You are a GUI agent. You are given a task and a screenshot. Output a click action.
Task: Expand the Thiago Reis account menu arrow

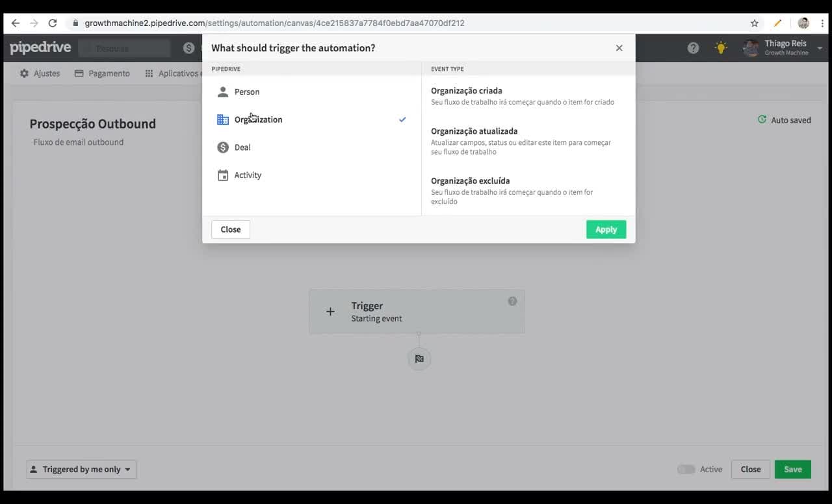pos(820,48)
